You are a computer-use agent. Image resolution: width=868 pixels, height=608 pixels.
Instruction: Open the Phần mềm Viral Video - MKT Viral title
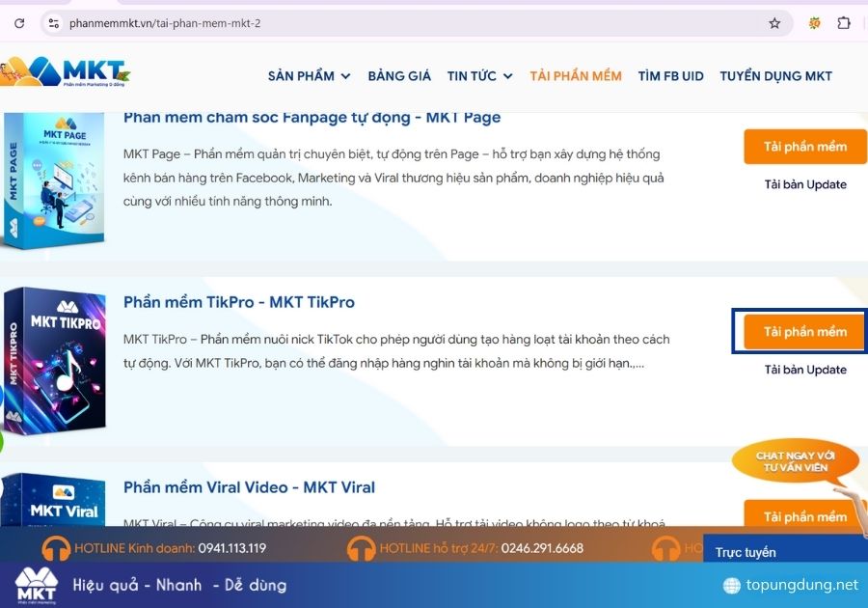tap(249, 487)
